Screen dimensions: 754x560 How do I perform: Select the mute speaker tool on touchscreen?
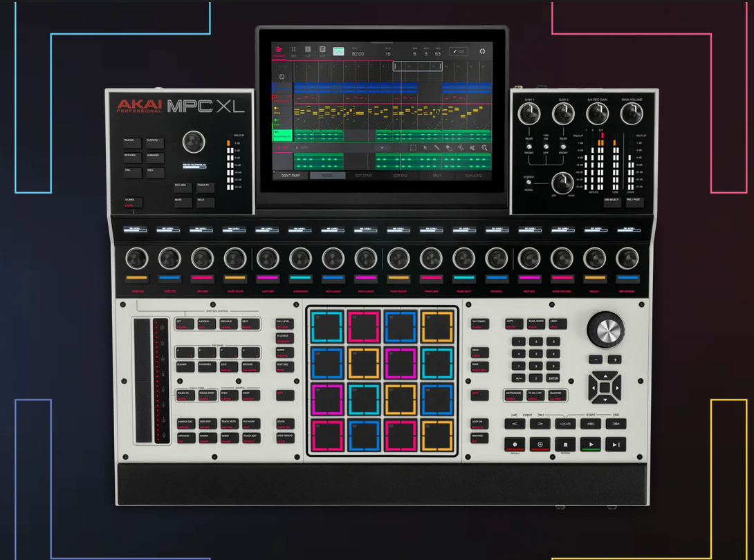pyautogui.click(x=472, y=147)
